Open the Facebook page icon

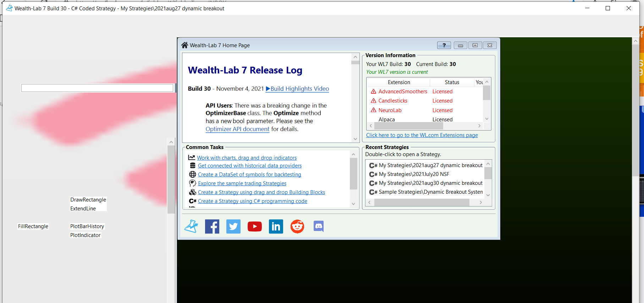click(x=212, y=226)
